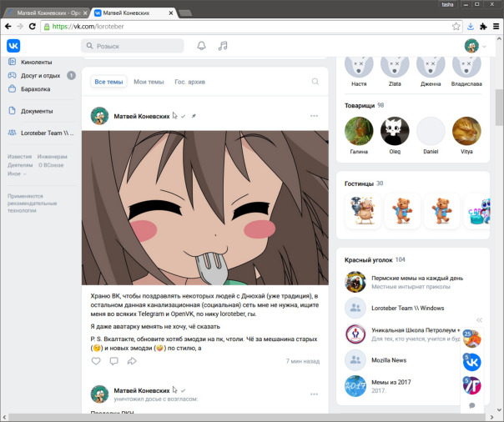Open Mozilla News group link

pyautogui.click(x=389, y=360)
